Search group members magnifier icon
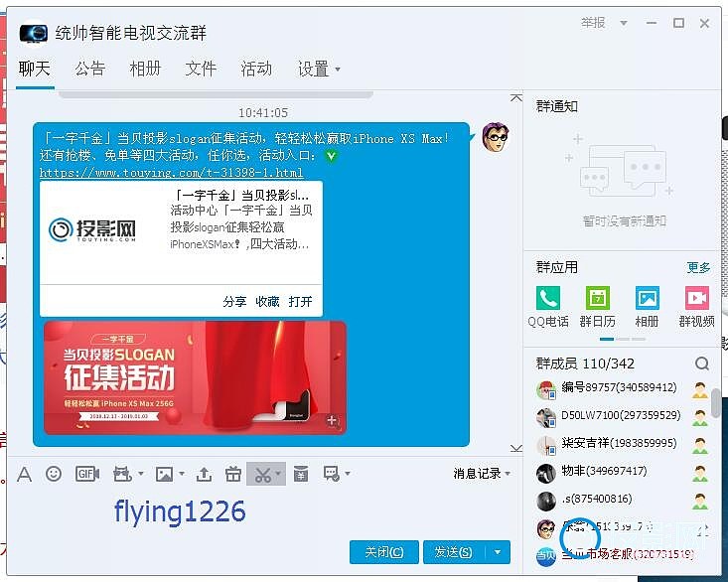The height and width of the screenshot is (582, 728). pos(702,364)
